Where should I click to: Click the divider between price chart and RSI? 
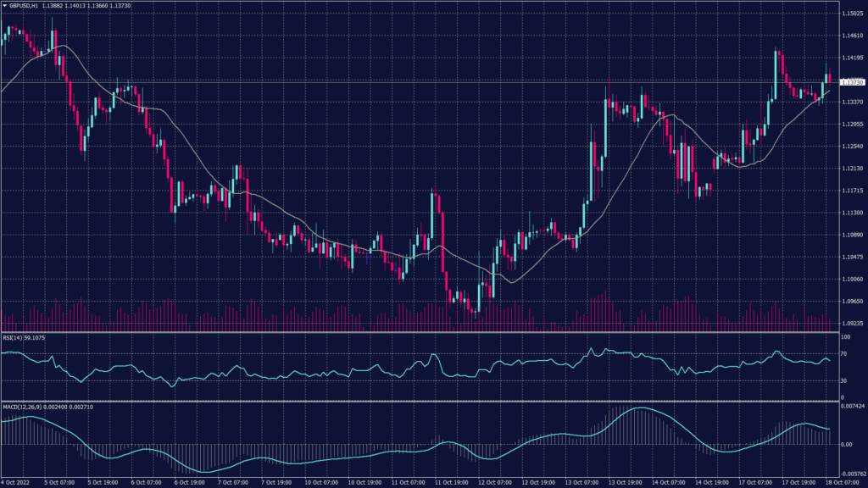pos(424,332)
